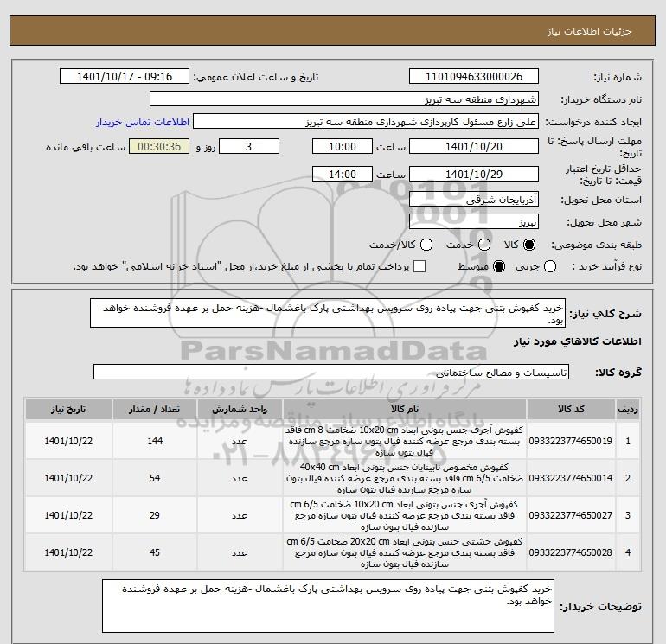Click the goods group field تاسیسات و مصالح ساختمانی
This screenshot has width=666, height=644.
point(331,372)
